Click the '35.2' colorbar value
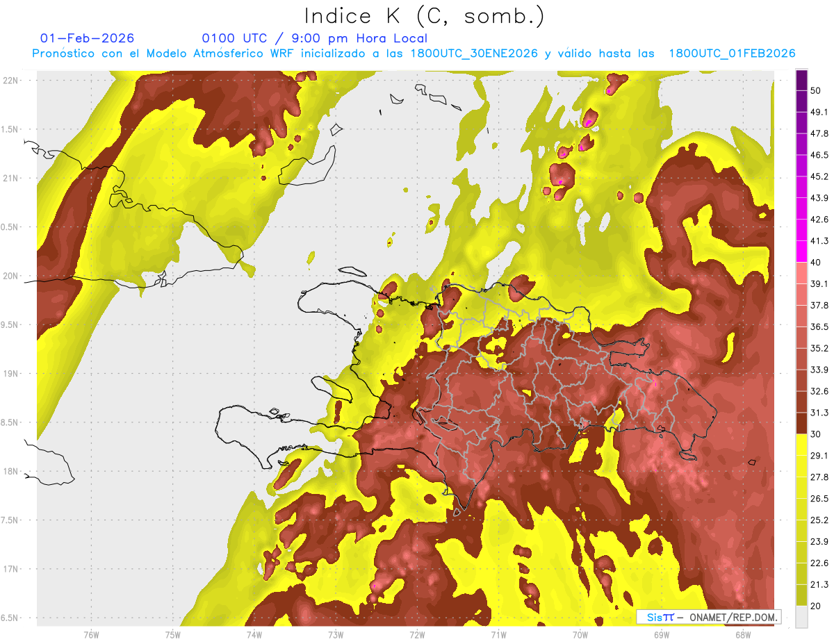The height and width of the screenshot is (644, 834). 819,348
